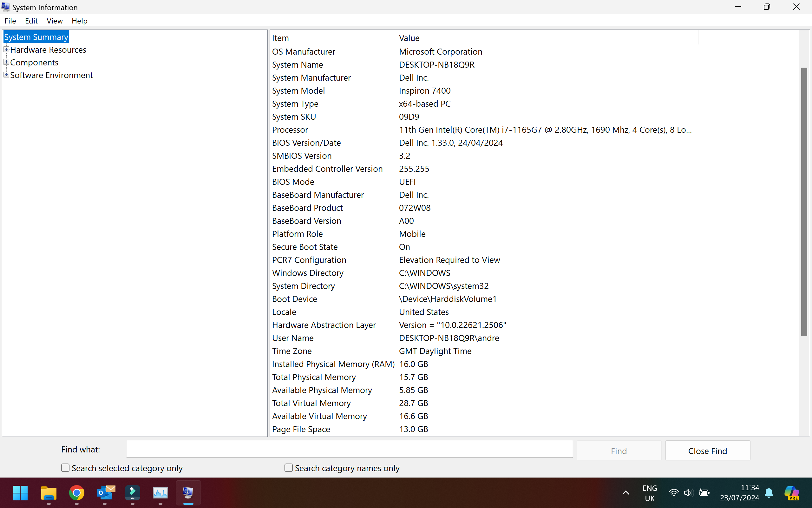Open Outlook from the taskbar
The height and width of the screenshot is (508, 812).
click(x=105, y=493)
